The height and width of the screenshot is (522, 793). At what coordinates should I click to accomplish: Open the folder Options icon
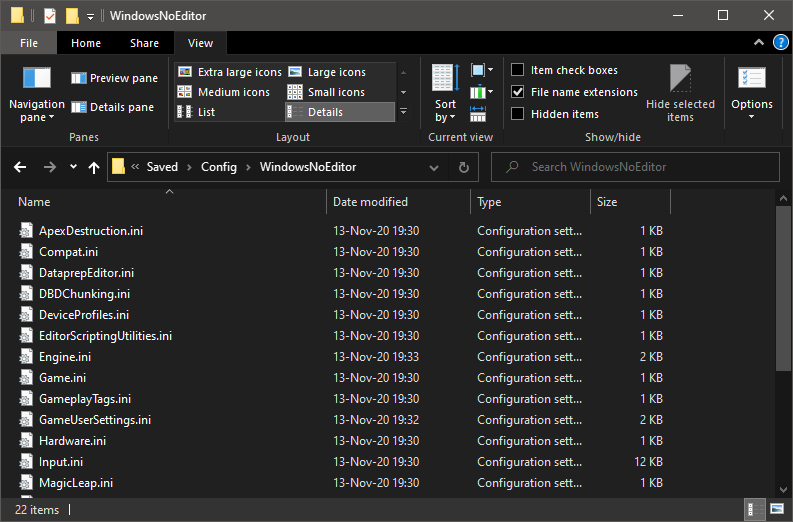[x=751, y=79]
